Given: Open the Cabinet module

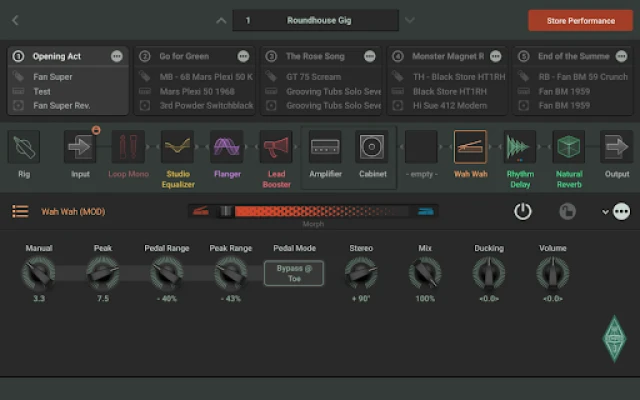Looking at the screenshot, I should pos(372,147).
